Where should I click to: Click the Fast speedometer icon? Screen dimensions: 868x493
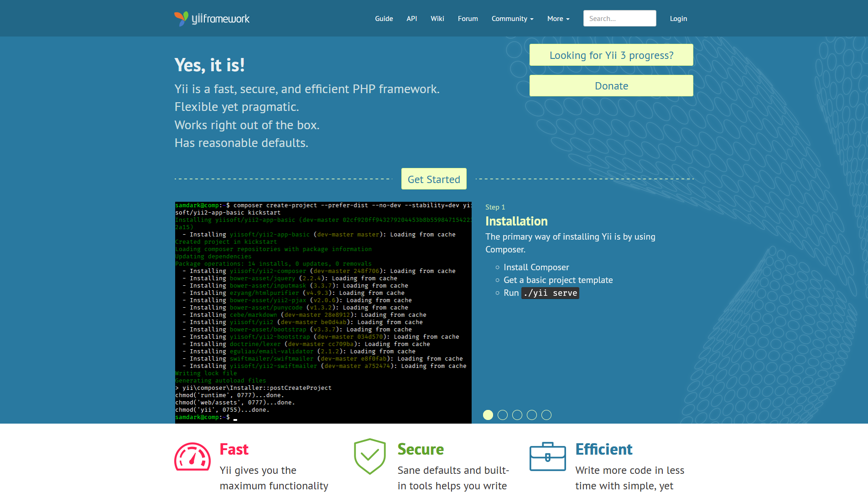tap(192, 456)
